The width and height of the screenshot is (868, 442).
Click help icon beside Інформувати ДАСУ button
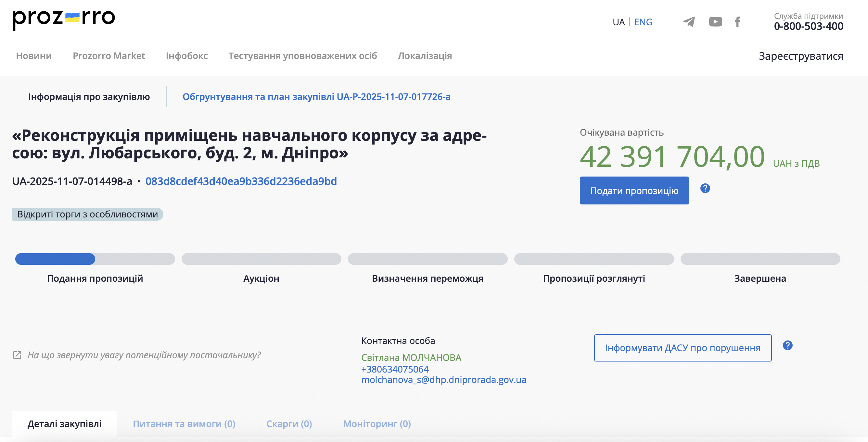[x=787, y=345]
